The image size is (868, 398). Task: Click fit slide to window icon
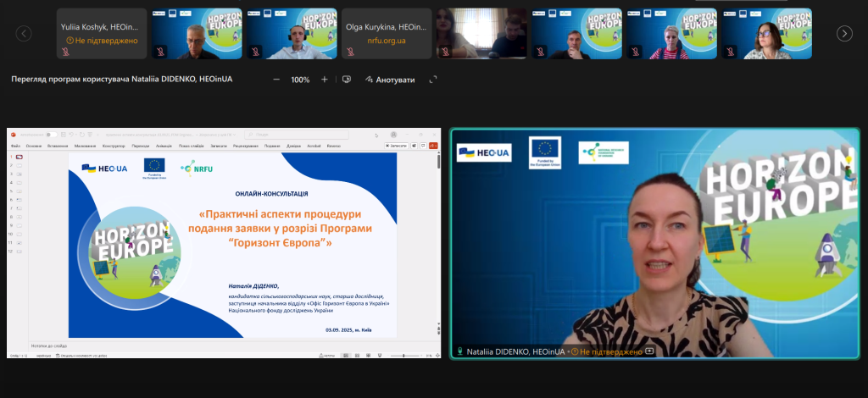[437, 356]
